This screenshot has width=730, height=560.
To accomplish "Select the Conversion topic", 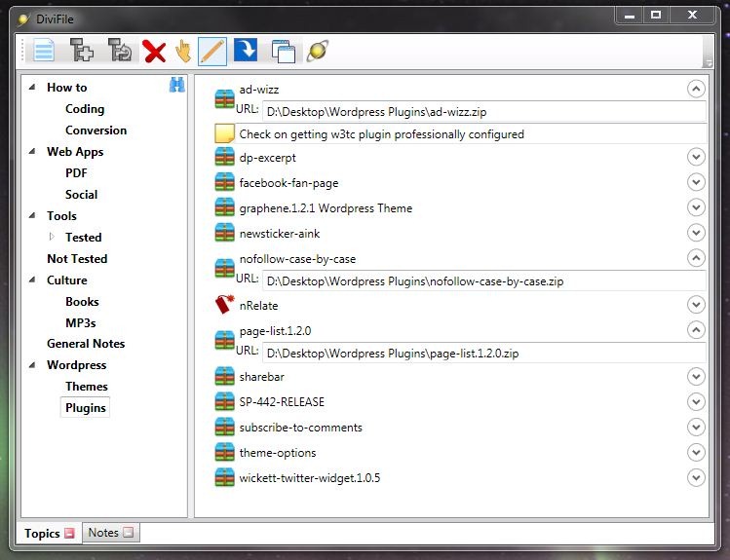I will coord(96,131).
